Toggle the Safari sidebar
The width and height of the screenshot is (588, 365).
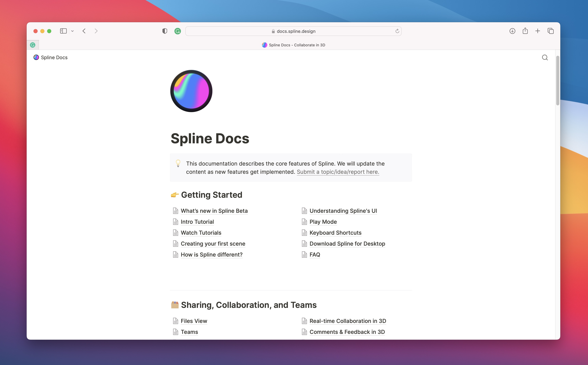[x=63, y=31]
